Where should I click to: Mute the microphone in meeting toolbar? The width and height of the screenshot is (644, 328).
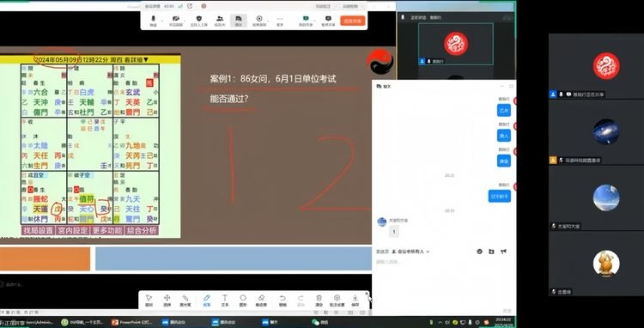[153, 21]
